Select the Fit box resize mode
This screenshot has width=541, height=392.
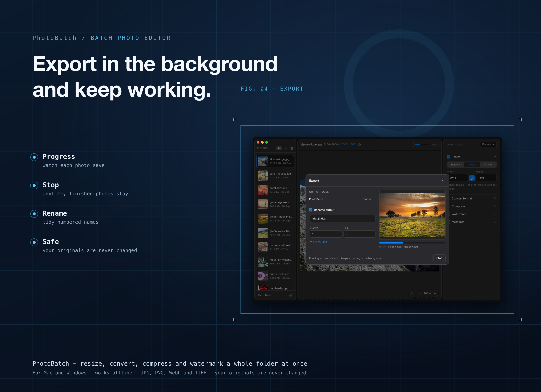(x=488, y=165)
